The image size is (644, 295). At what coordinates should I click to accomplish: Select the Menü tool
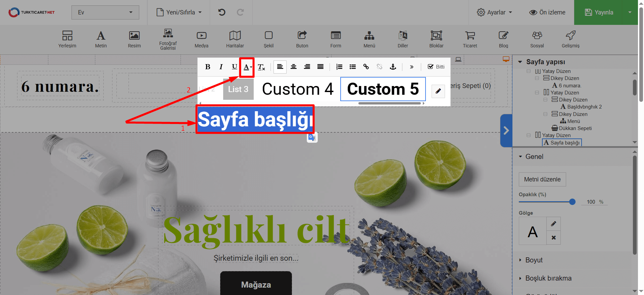pyautogui.click(x=369, y=39)
